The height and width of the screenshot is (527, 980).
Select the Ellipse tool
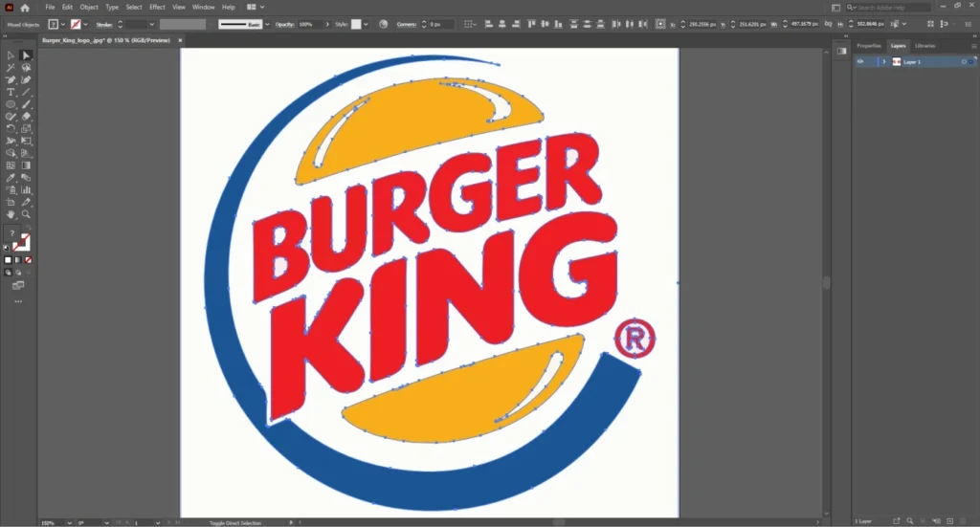tap(11, 104)
